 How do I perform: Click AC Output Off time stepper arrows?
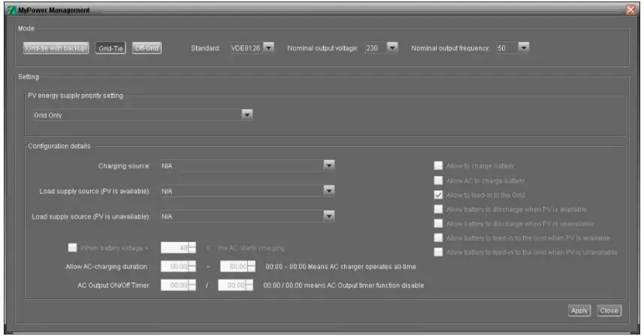[249, 285]
